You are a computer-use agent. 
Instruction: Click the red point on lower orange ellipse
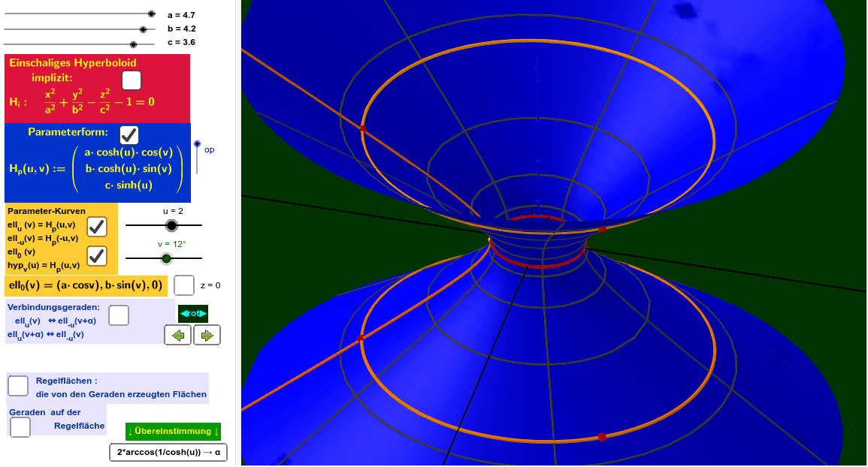[601, 437]
